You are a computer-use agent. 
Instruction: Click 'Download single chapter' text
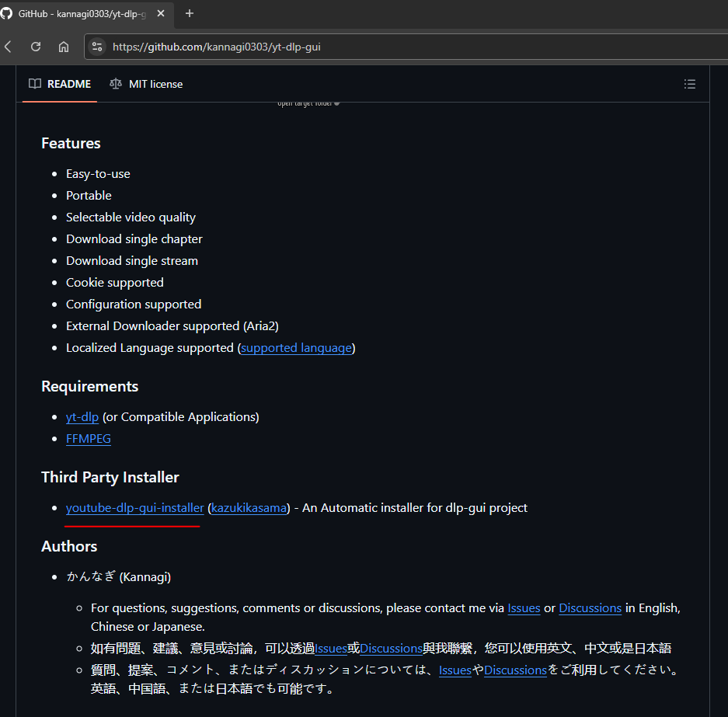(134, 239)
